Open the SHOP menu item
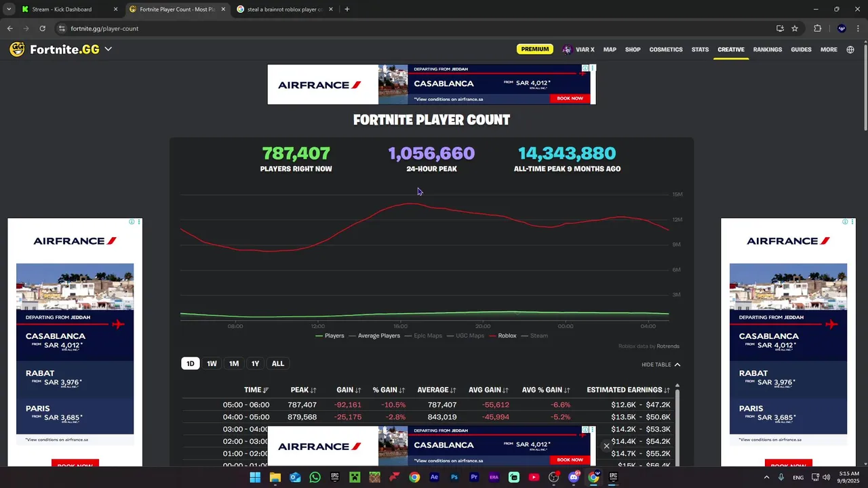 point(633,49)
